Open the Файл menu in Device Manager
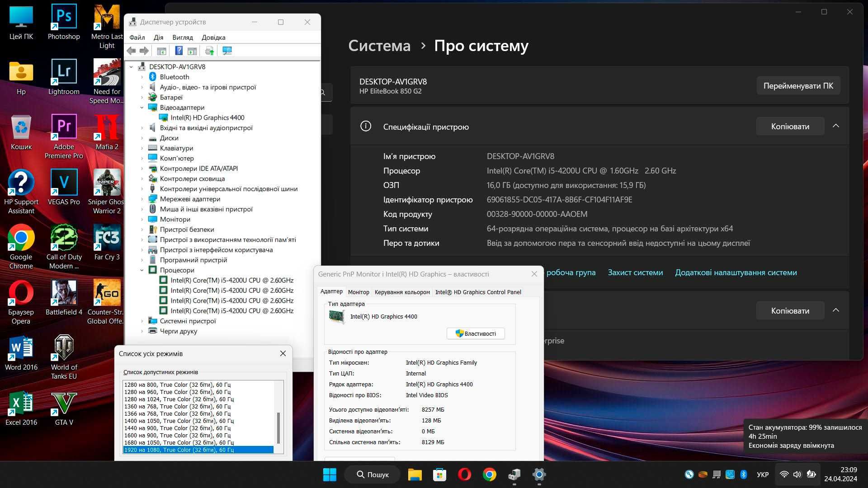 137,38
